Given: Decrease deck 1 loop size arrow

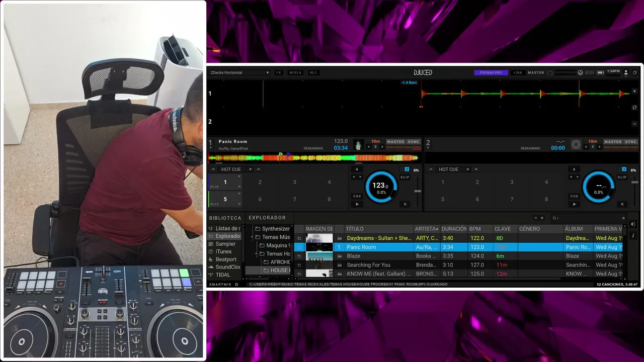Looking at the screenshot, I should coord(354,177).
